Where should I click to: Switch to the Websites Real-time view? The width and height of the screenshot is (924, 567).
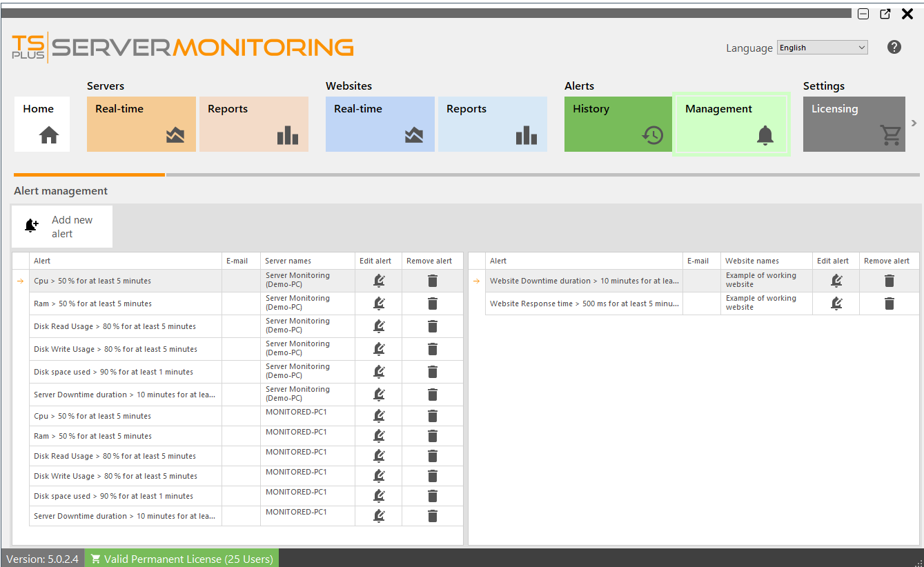coord(380,124)
